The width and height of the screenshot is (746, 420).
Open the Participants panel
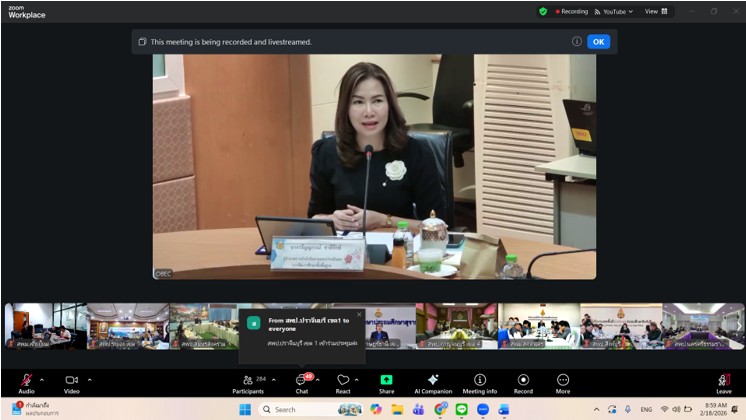pyautogui.click(x=247, y=381)
